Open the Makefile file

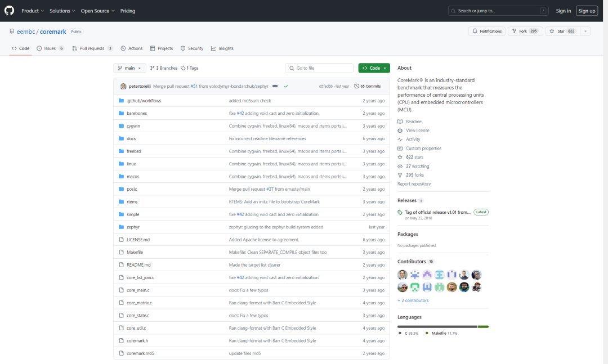coord(135,253)
